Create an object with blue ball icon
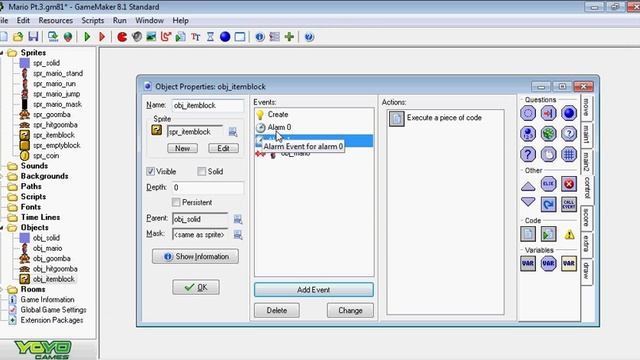 pos(225,37)
